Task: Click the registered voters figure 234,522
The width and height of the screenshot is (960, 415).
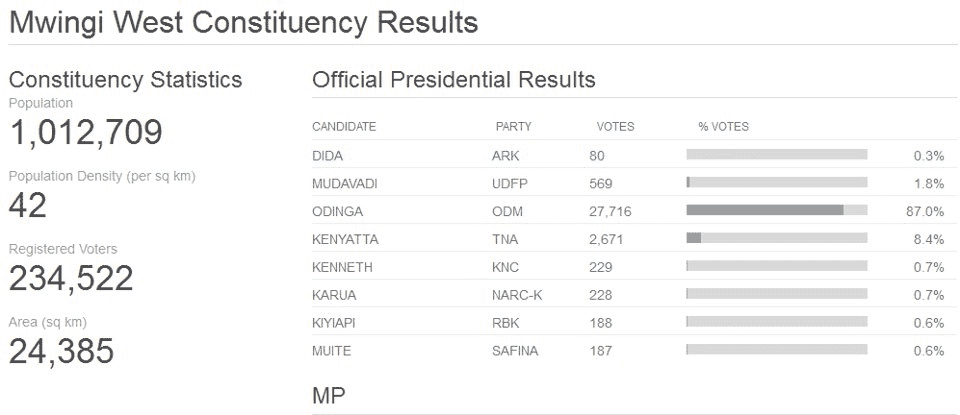Action: click(71, 279)
